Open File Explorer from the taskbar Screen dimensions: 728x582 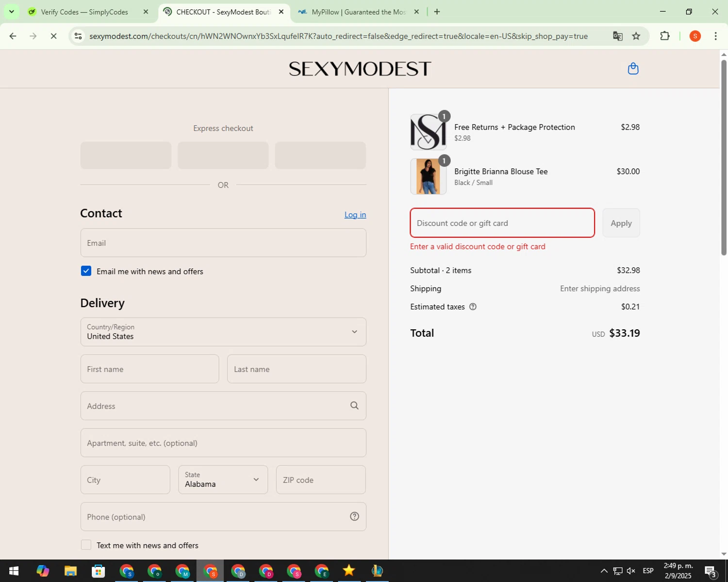(x=70, y=571)
